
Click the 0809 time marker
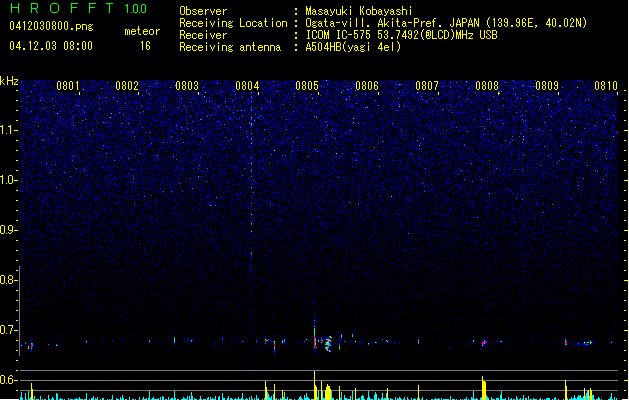(x=547, y=86)
